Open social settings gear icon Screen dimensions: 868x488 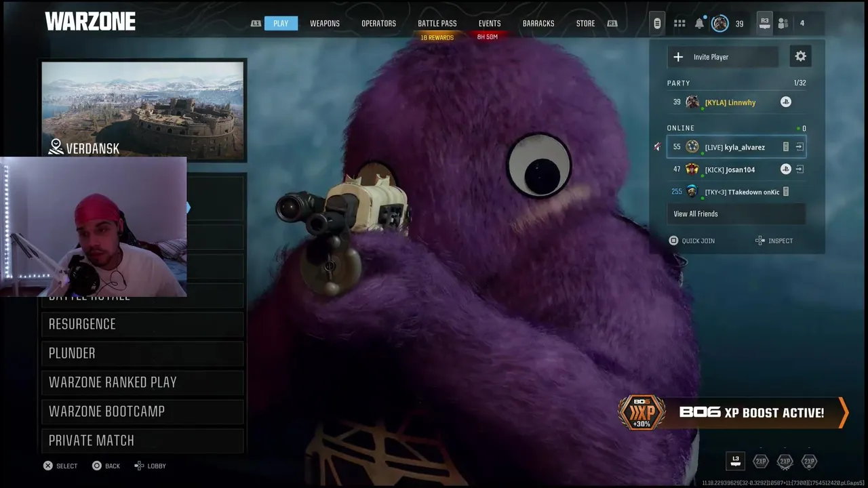click(x=801, y=57)
